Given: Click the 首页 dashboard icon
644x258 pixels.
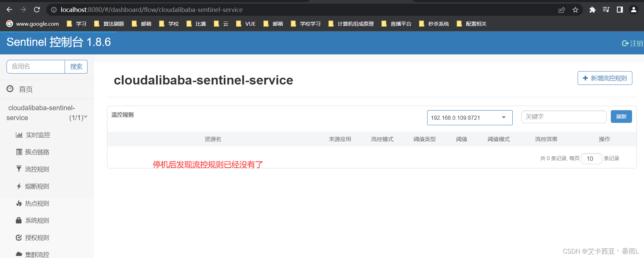Looking at the screenshot, I should [x=10, y=89].
